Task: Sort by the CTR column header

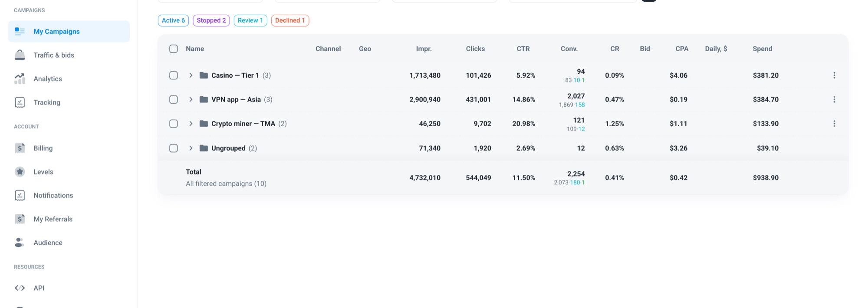Action: coord(523,49)
